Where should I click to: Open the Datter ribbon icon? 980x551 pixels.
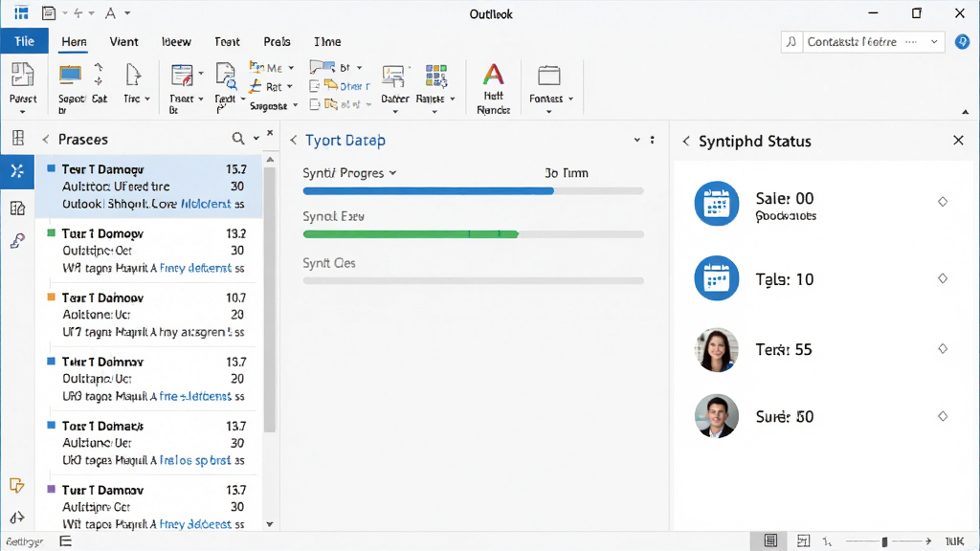tap(393, 77)
